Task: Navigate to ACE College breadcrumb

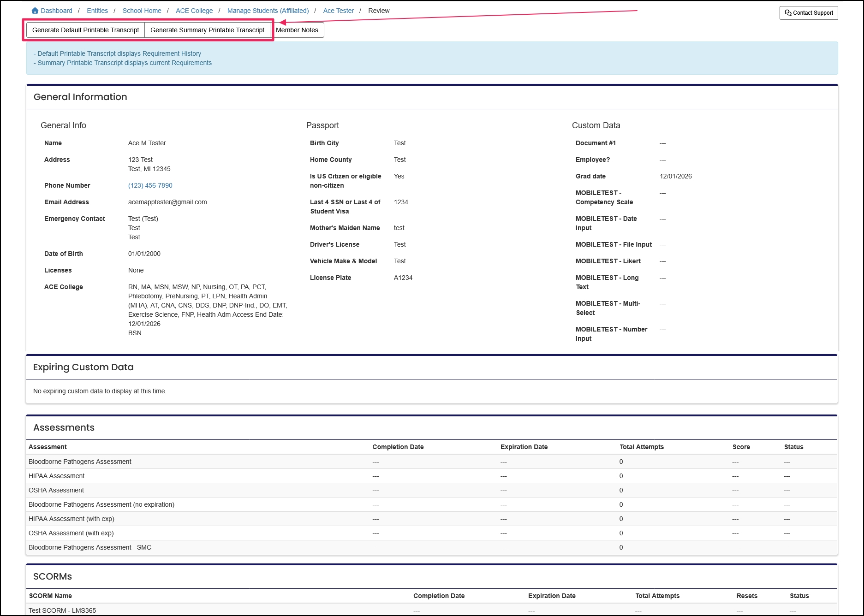Action: (x=194, y=11)
